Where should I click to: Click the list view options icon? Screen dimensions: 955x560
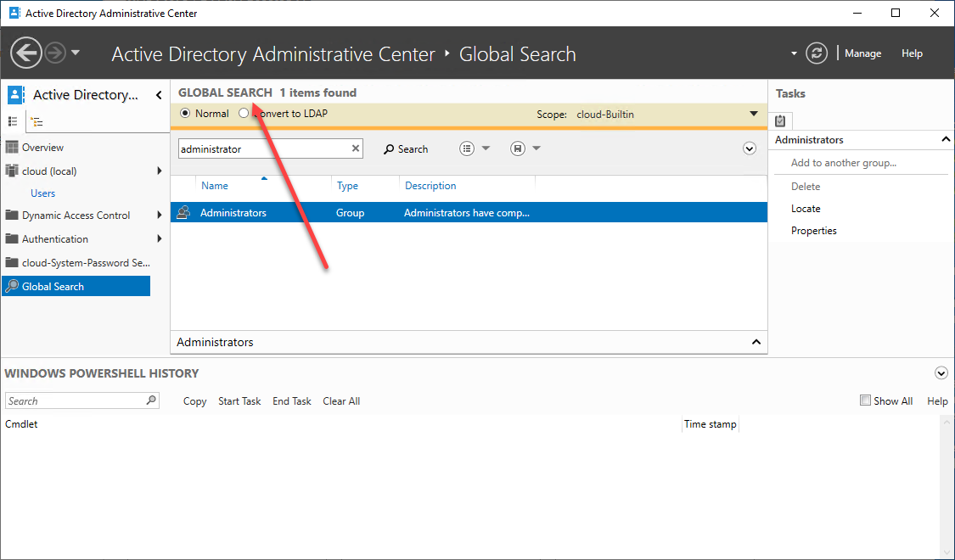(x=467, y=148)
